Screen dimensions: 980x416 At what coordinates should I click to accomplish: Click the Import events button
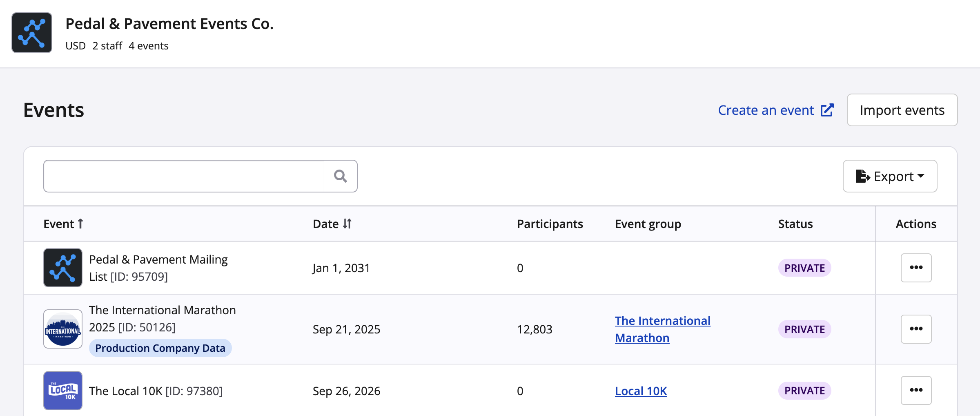902,110
